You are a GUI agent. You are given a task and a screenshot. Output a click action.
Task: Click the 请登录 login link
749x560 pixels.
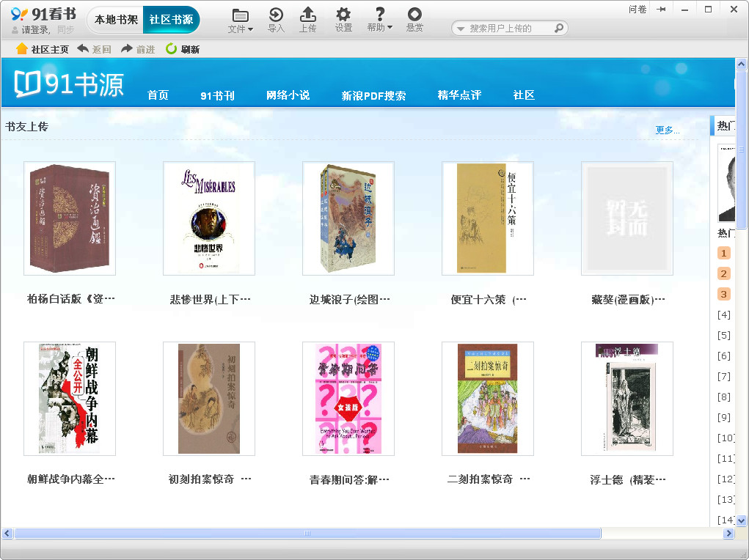[x=35, y=29]
